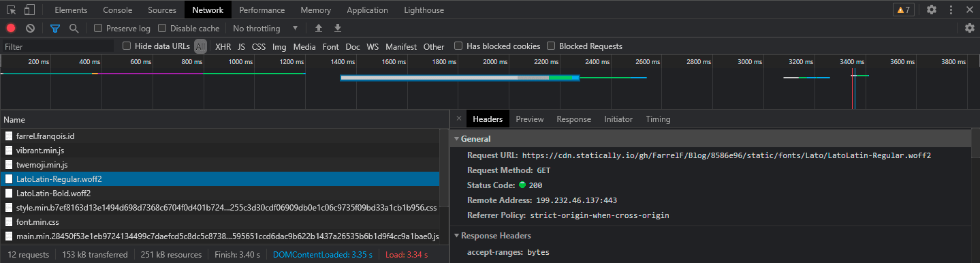Click the long blue selected bar in overview timeline
This screenshot has height=263, width=980.
tap(460, 78)
